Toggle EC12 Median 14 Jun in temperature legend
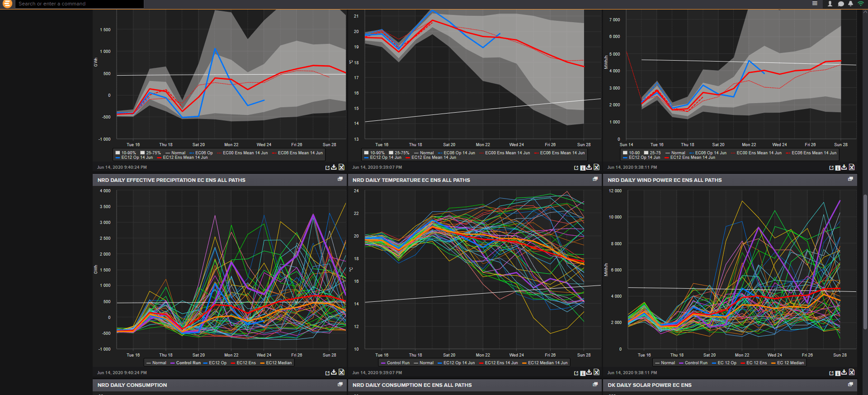The height and width of the screenshot is (395, 868). 545,363
